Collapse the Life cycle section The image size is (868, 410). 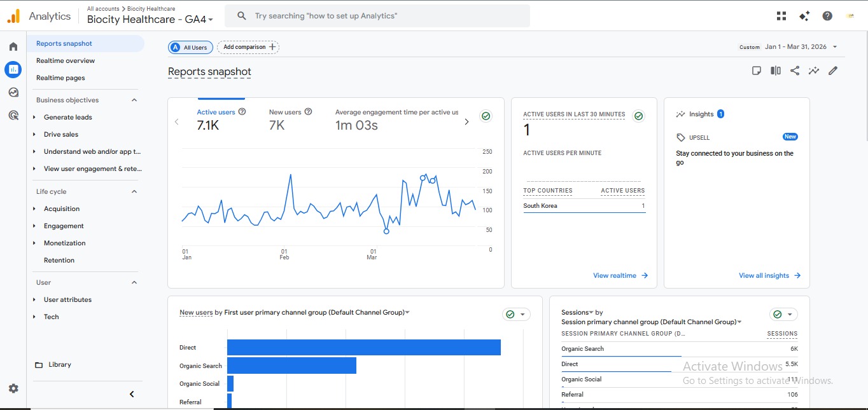134,191
